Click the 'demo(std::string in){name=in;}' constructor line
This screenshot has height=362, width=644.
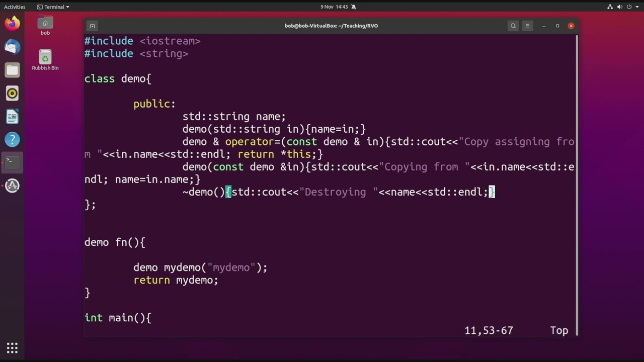click(x=274, y=129)
